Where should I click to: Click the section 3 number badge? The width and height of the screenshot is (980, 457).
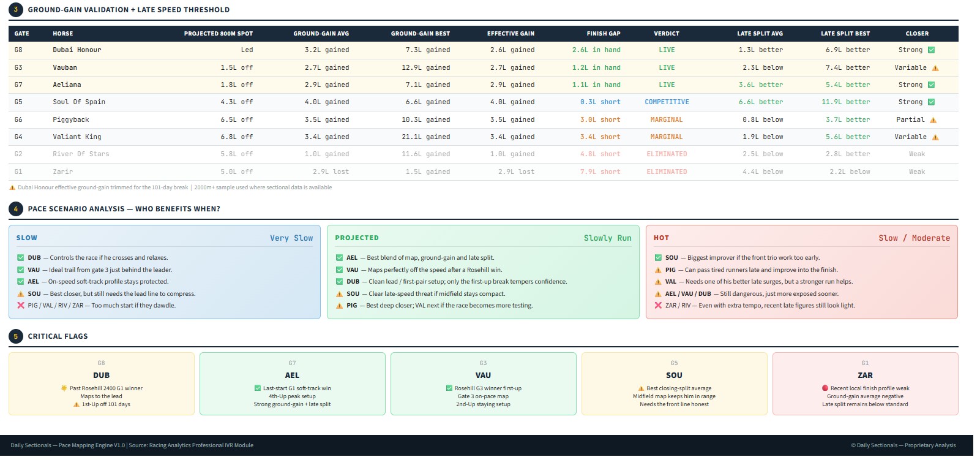[x=16, y=10]
